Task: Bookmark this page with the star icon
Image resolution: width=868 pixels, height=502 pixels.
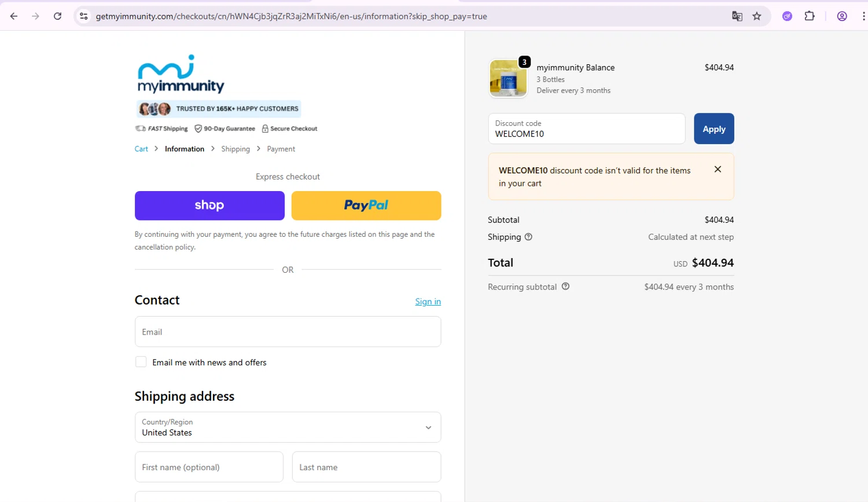Action: 757,16
